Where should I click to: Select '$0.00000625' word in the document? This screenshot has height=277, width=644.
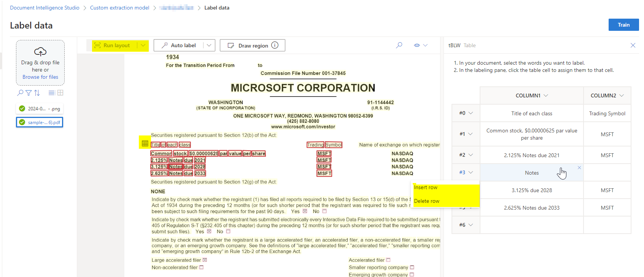point(204,154)
